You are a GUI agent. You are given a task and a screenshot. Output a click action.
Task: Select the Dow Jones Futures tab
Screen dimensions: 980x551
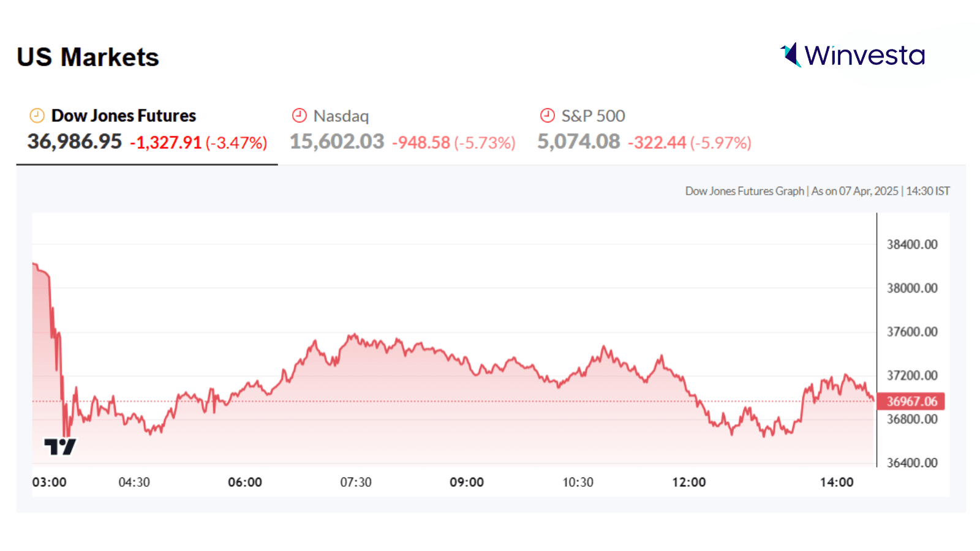tap(123, 116)
